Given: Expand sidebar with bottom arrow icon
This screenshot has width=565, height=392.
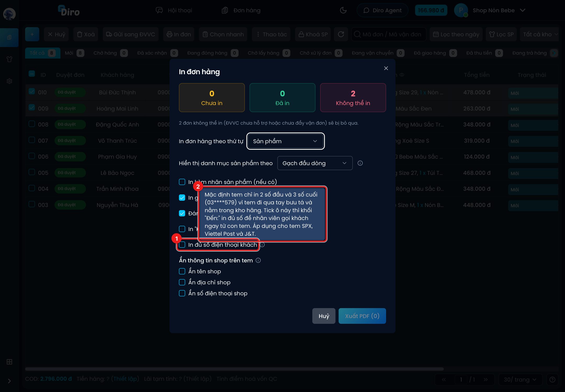Looking at the screenshot, I should 9,381.
